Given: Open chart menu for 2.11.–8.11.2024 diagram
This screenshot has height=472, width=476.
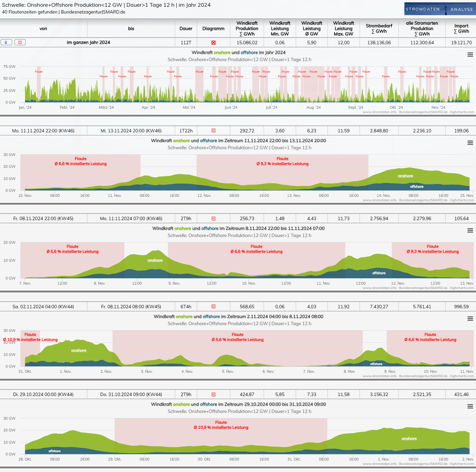Looking at the screenshot, I should (470, 319).
